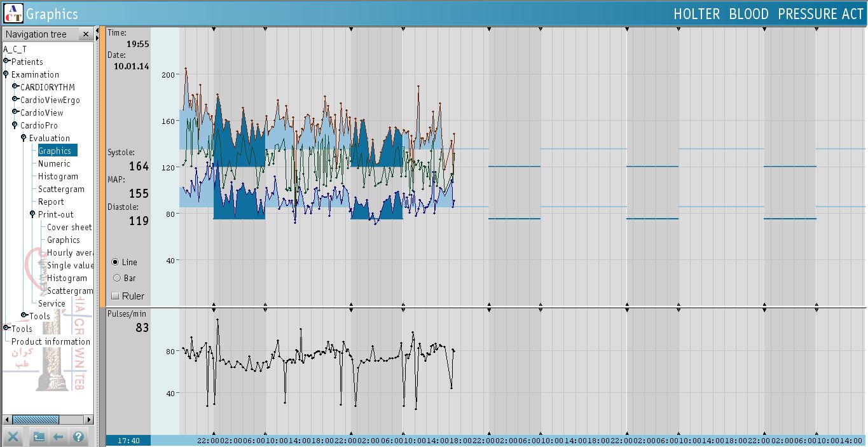This screenshot has width=868, height=447.
Task: Click the ACT logo icon in title bar
Action: (13, 13)
